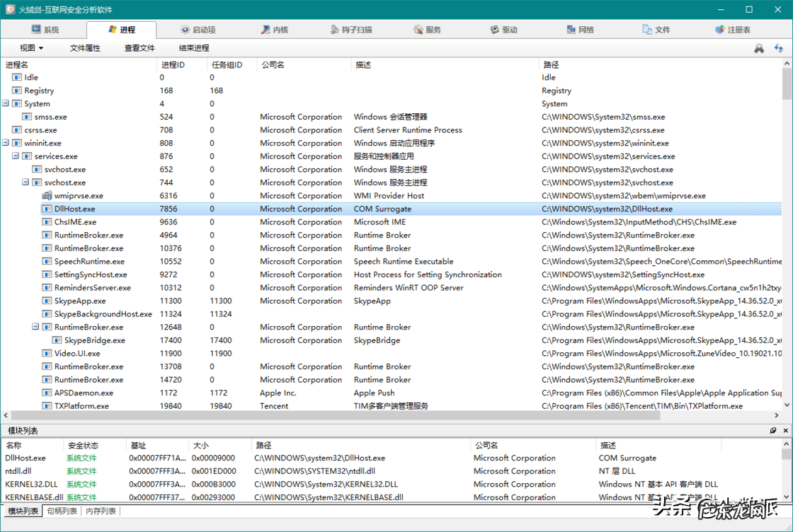Click the icon beside csrss.exe

point(17,130)
